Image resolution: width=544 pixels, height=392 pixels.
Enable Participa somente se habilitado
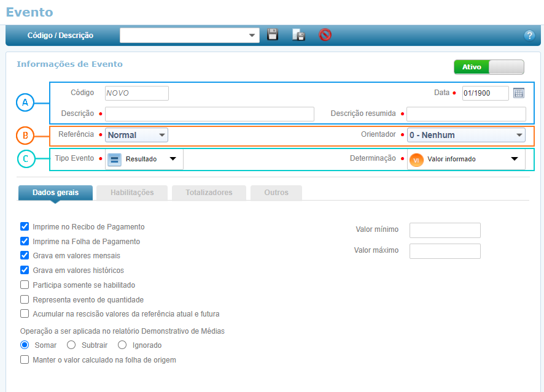coord(25,285)
